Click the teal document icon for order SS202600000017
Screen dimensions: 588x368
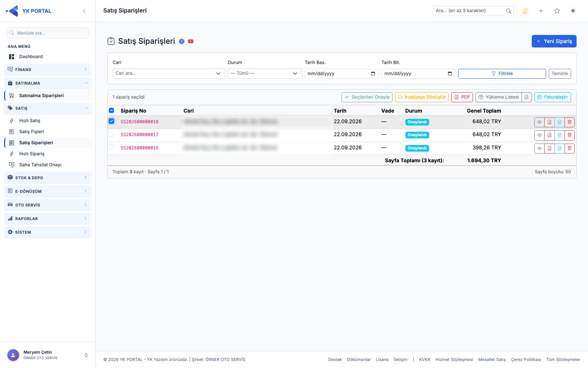559,135
